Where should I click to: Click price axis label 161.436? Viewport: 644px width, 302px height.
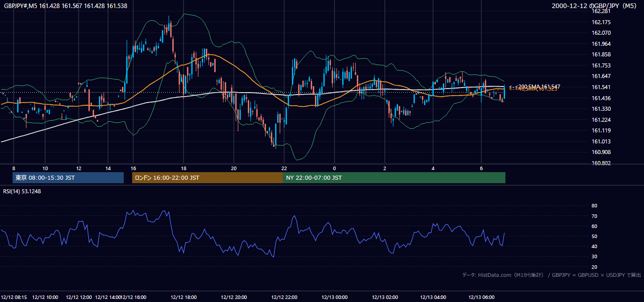tap(601, 98)
